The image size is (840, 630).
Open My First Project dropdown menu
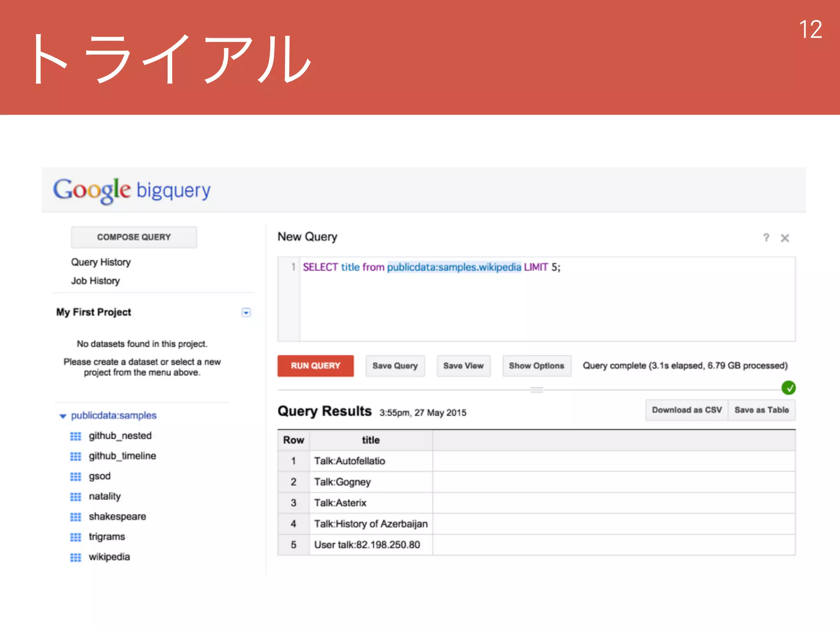tap(246, 313)
